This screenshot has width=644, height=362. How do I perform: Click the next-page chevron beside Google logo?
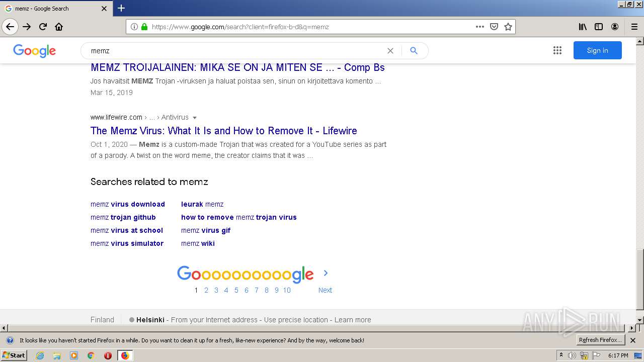(x=326, y=273)
